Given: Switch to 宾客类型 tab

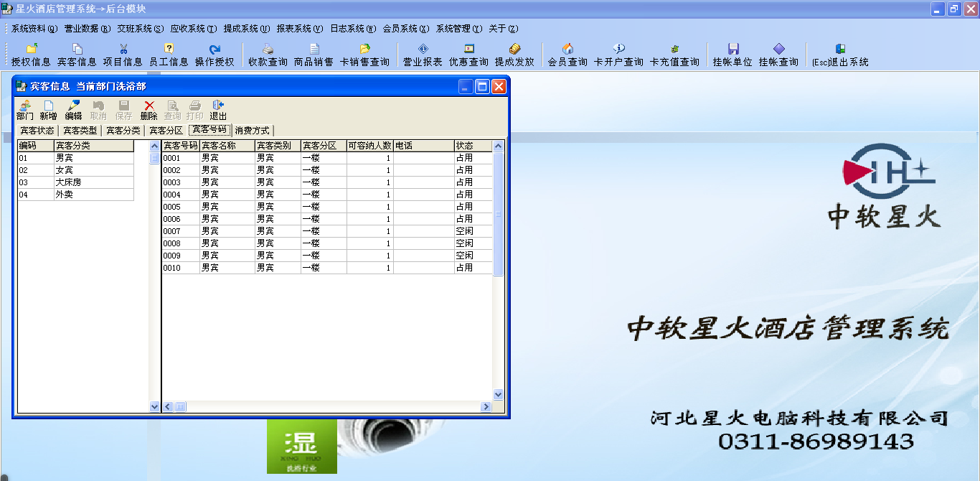Looking at the screenshot, I should coord(80,131).
